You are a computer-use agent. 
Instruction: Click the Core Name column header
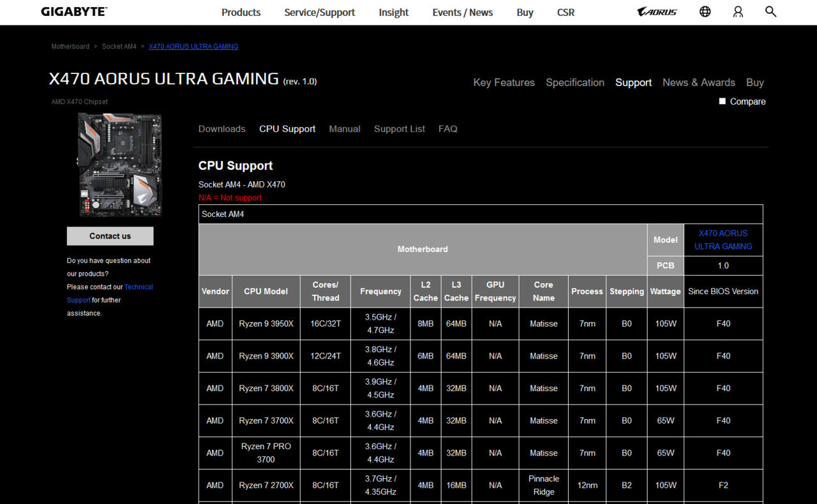tap(544, 292)
